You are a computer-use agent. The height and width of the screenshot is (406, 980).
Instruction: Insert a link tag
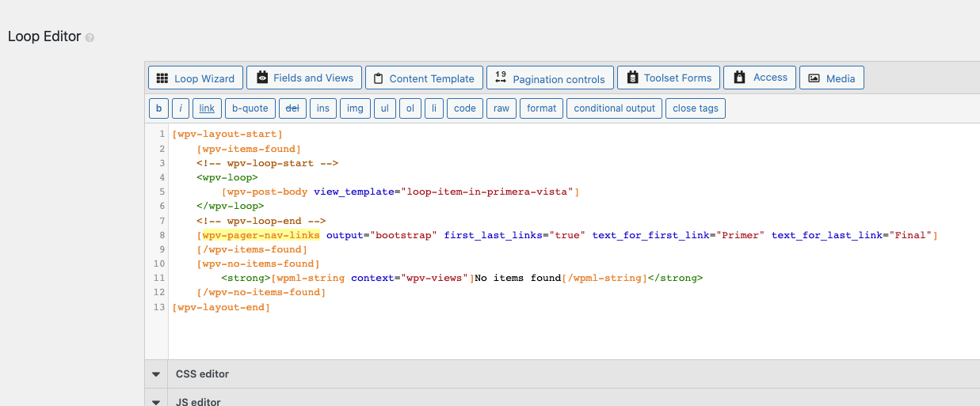click(x=207, y=108)
